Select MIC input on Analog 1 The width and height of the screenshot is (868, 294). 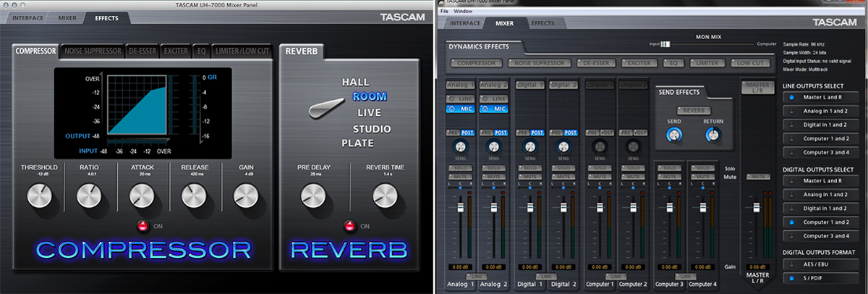(x=459, y=109)
